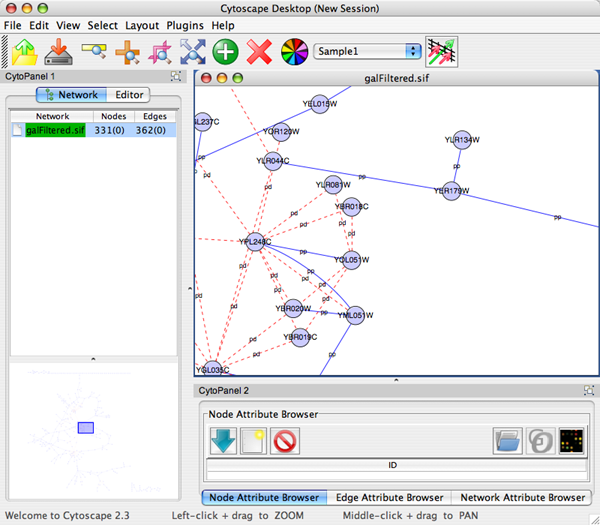This screenshot has width=600, height=525.
Task: Click the red prohibition delete attribute icon
Action: click(x=285, y=440)
